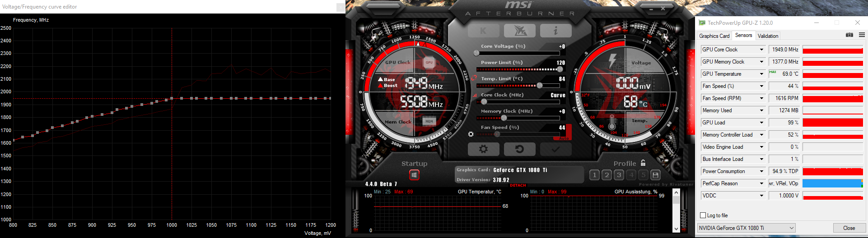This screenshot has width=868, height=238.
Task: Switch to GPU-Z Validation tab
Action: click(x=768, y=36)
